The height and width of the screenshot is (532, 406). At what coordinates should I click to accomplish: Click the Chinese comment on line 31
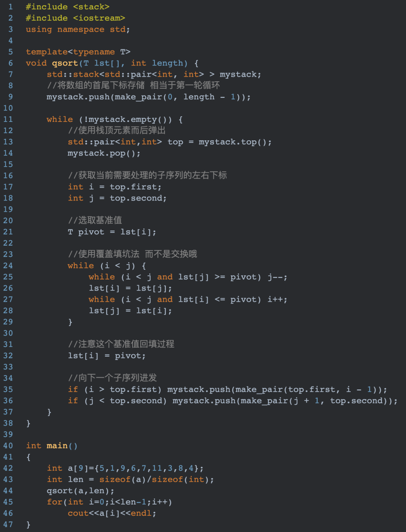click(x=121, y=344)
